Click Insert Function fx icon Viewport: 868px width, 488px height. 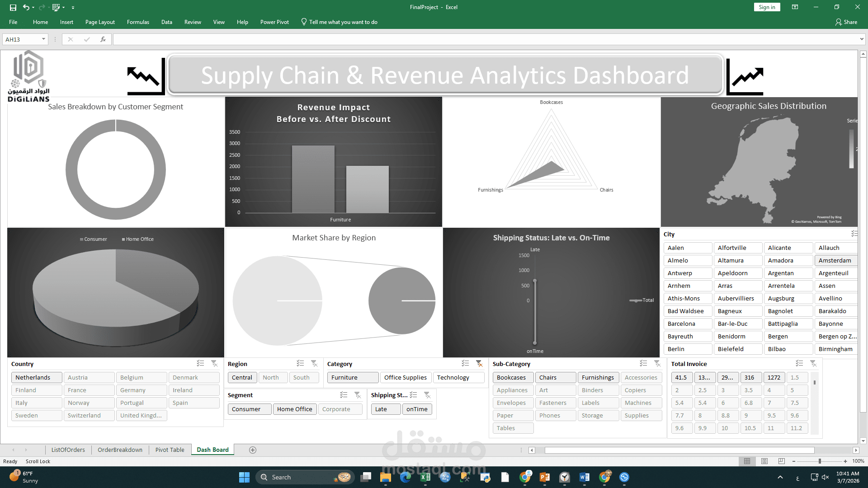coord(103,39)
